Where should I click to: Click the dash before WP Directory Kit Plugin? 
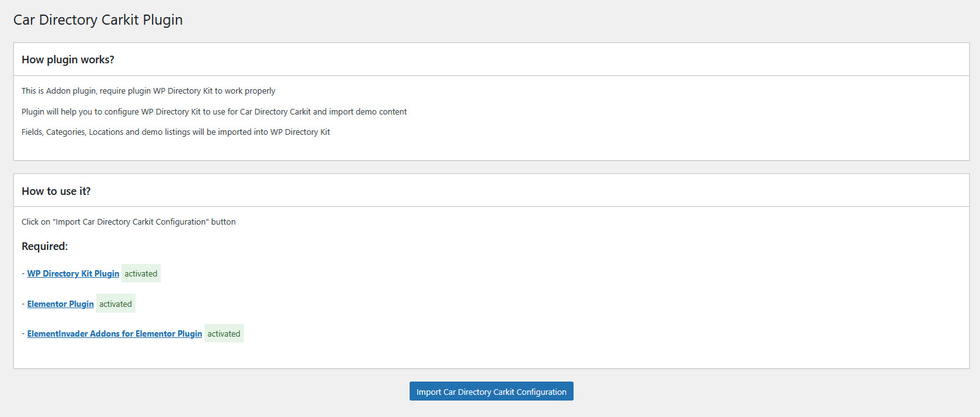(x=23, y=274)
